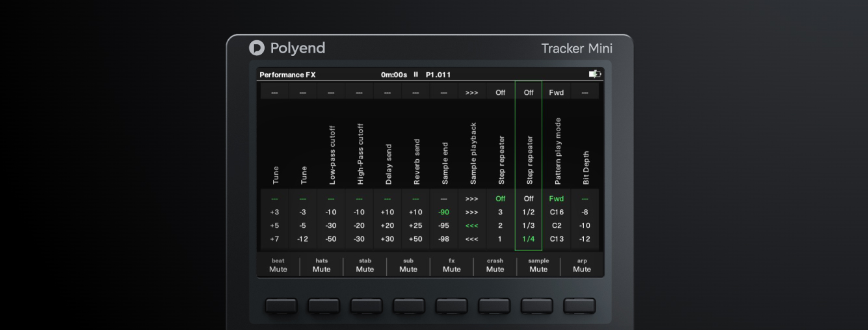The image size is (868, 330).
Task: Click the P1.011 pattern position
Action: (x=438, y=75)
